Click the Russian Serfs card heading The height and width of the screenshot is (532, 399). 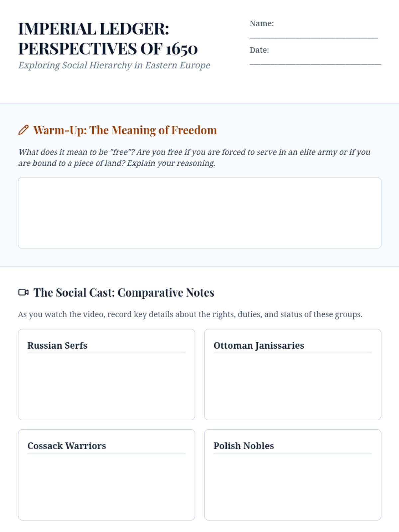57,345
